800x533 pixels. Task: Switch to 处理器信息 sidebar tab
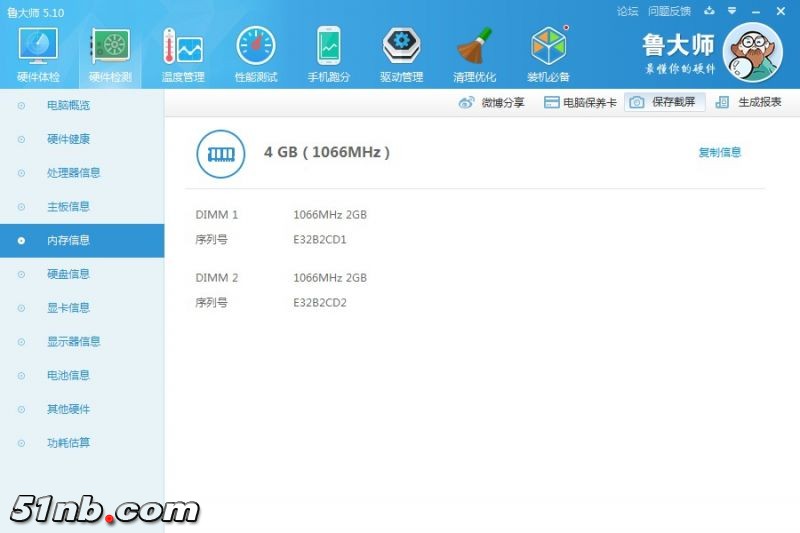pyautogui.click(x=73, y=173)
